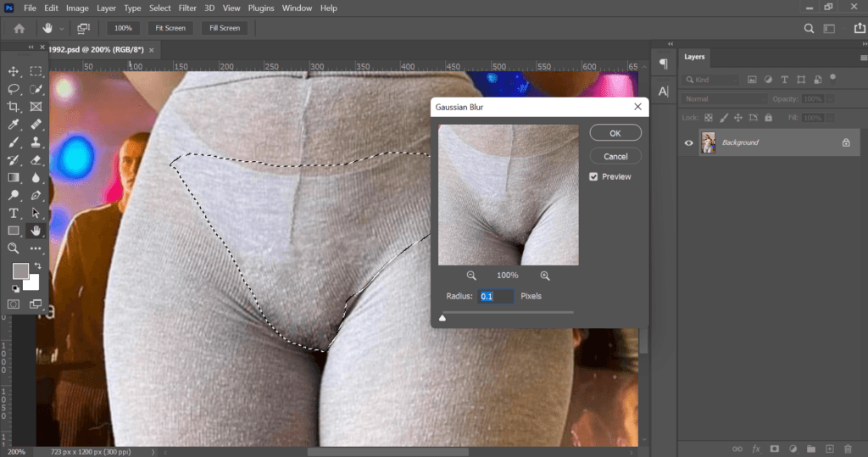
Task: Open the Edit Toolbar three-dots menu
Action: [x=36, y=248]
